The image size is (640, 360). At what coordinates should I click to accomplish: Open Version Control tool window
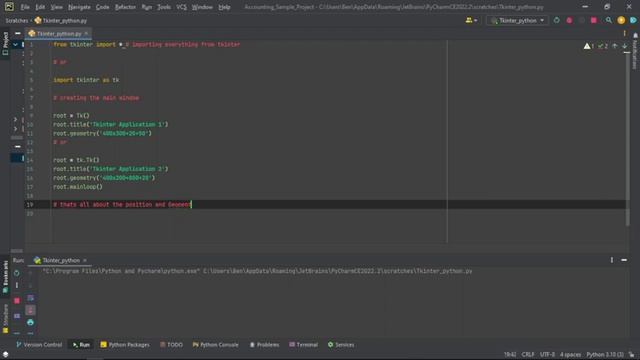click(x=39, y=345)
